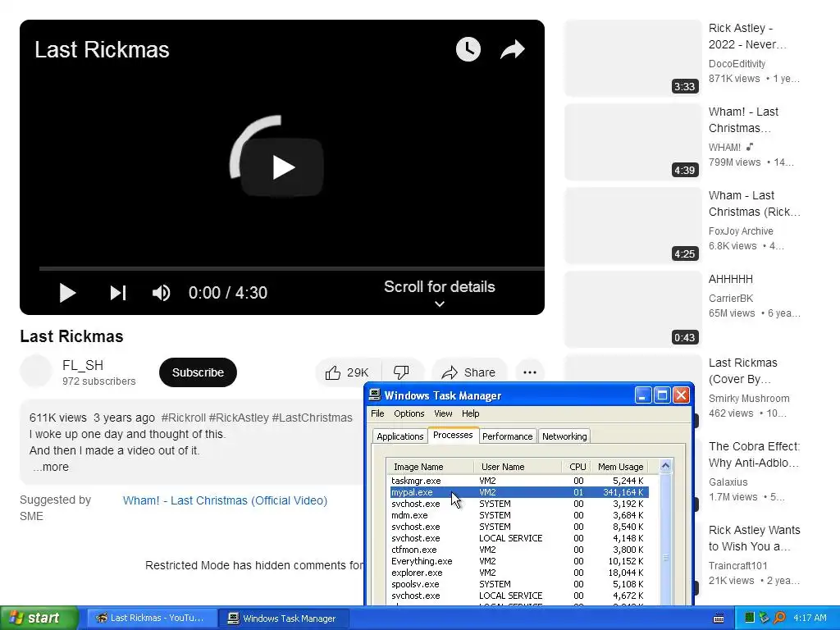This screenshot has width=840, height=630.
Task: Select the explorer.exe process row
Action: [519, 573]
